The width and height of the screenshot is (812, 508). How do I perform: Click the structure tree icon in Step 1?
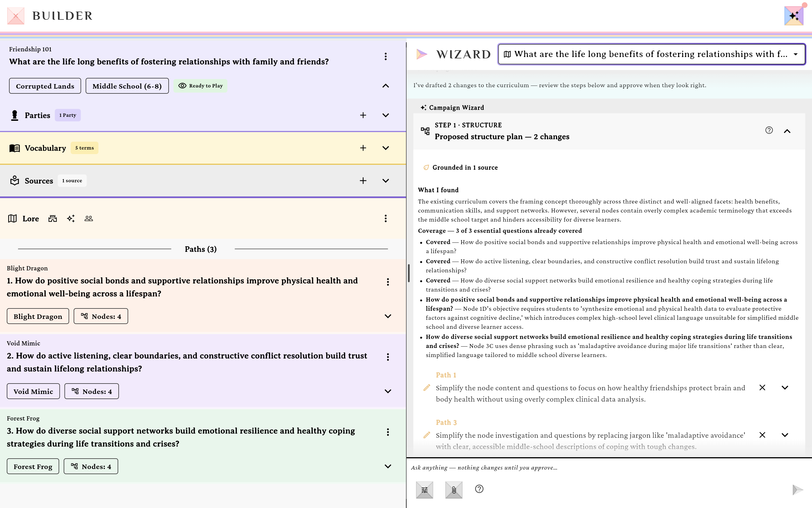(425, 131)
